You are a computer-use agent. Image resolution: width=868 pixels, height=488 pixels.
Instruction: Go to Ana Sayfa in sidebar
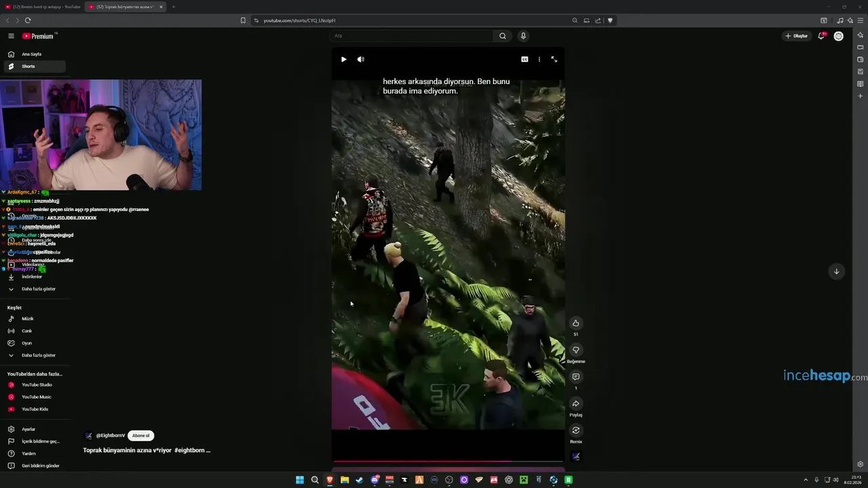(34, 54)
